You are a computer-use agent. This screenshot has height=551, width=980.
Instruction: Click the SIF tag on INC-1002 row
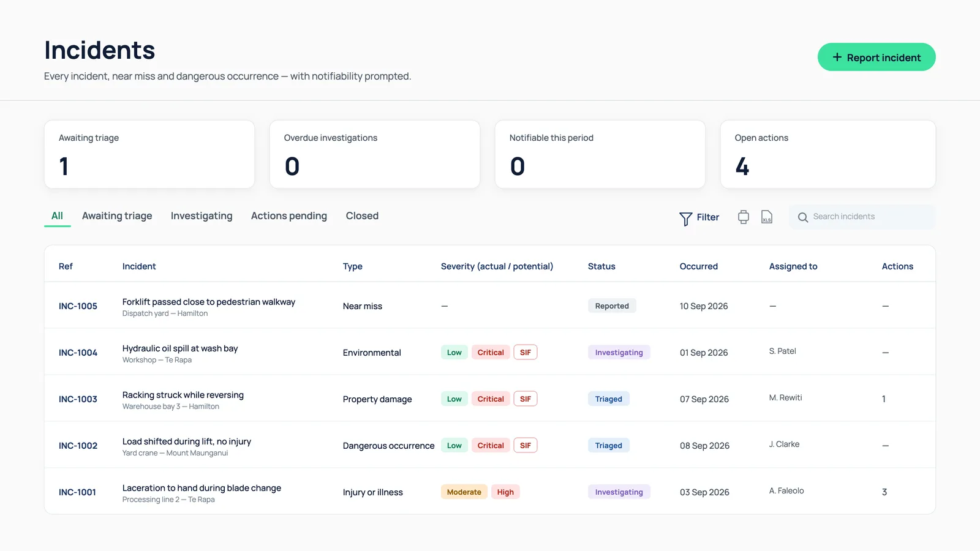click(x=526, y=446)
